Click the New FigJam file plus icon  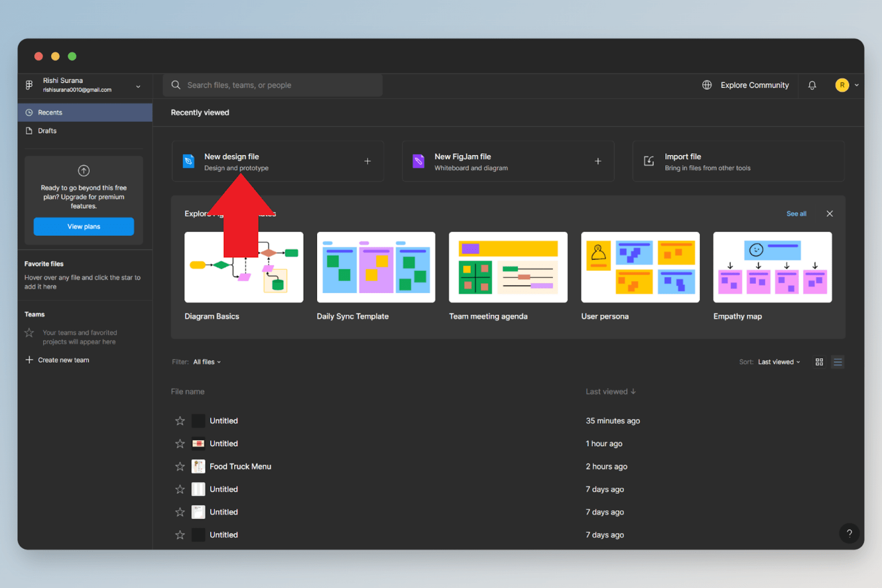tap(598, 161)
